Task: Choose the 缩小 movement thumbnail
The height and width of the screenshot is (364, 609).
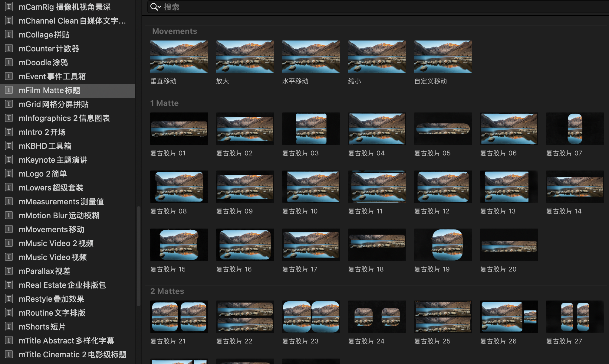Action: coord(377,57)
